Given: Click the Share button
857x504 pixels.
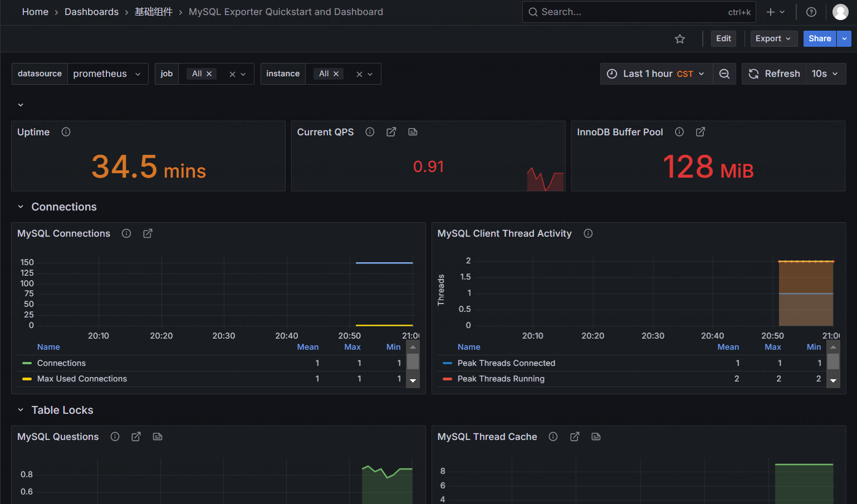Looking at the screenshot, I should coord(819,38).
